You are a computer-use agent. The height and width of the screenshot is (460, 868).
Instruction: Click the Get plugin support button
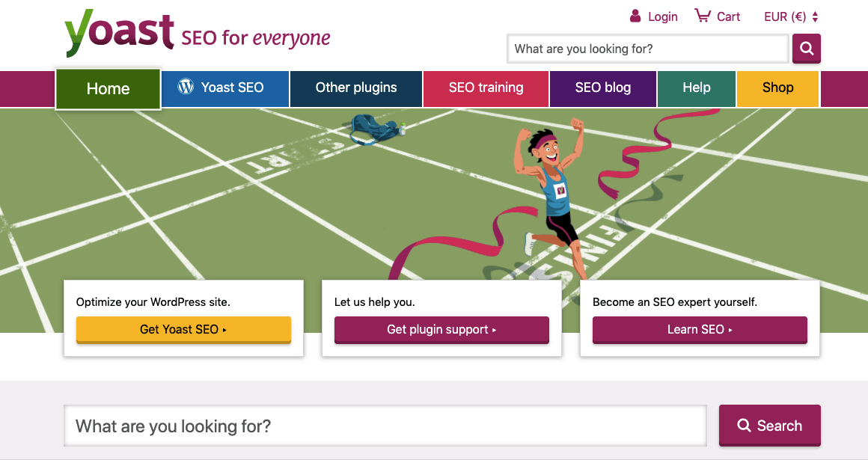coord(441,330)
